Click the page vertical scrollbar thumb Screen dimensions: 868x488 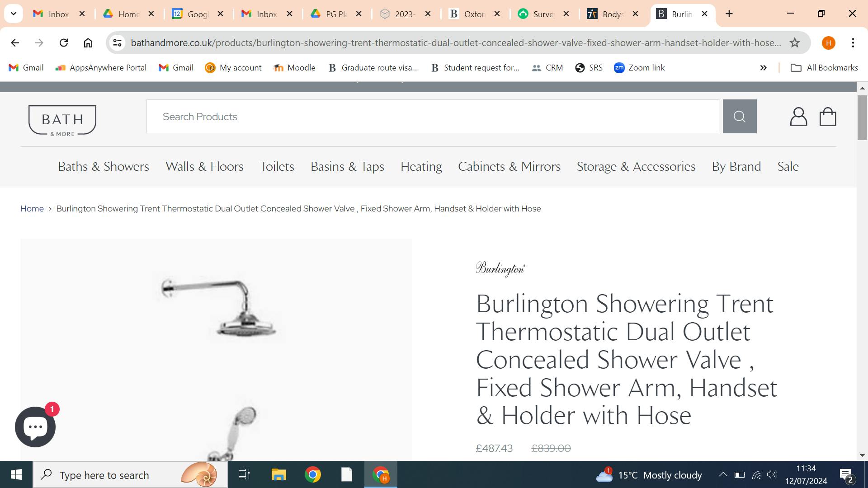(x=862, y=117)
